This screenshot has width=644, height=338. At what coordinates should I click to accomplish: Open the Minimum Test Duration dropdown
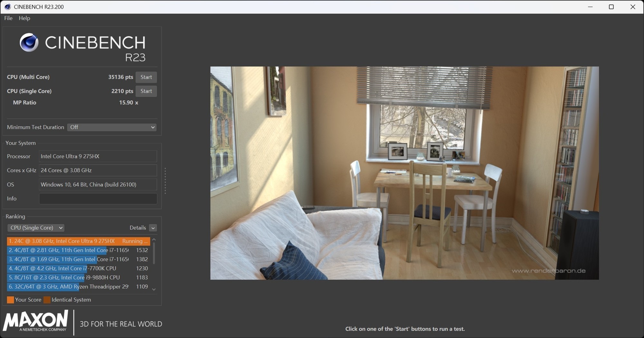point(112,127)
